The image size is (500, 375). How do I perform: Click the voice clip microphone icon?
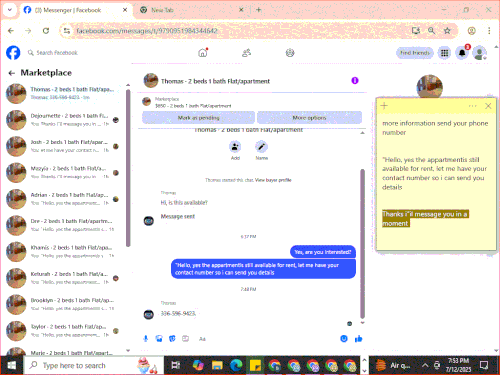tap(145, 339)
